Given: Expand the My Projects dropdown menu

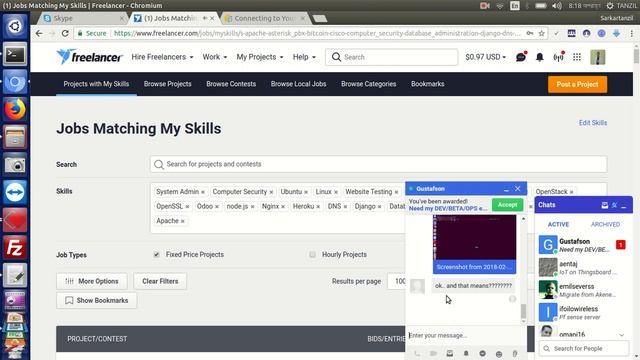Looking at the screenshot, I should (260, 57).
